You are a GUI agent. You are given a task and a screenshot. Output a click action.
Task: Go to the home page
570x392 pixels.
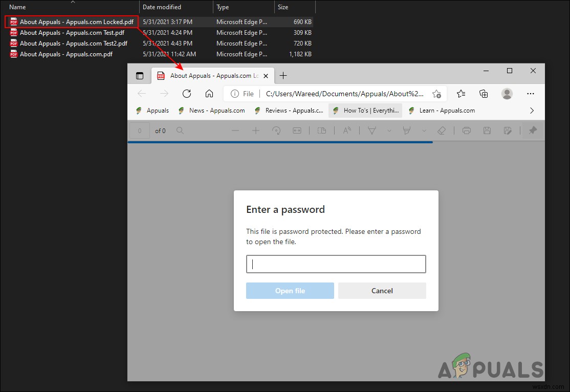coord(209,94)
